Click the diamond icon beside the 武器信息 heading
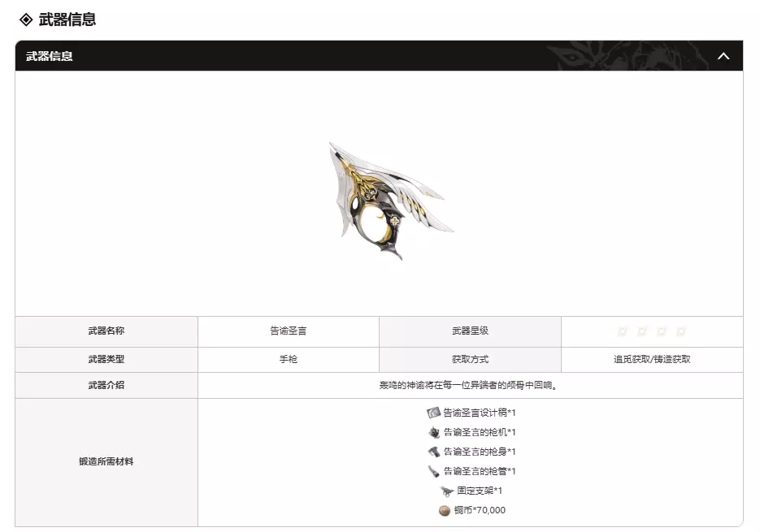Image resolution: width=760 pixels, height=532 pixels. tap(26, 19)
